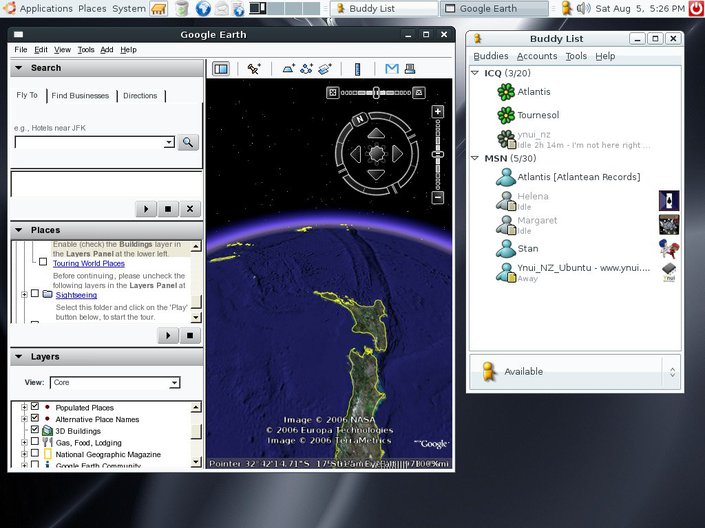The height and width of the screenshot is (528, 705).
Task: Stop the search results tour
Action: pyautogui.click(x=168, y=209)
